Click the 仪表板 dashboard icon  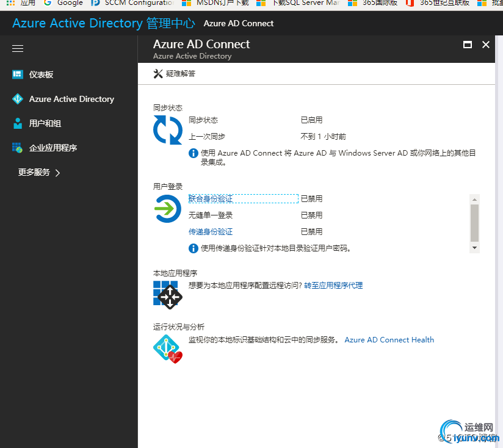click(x=17, y=74)
